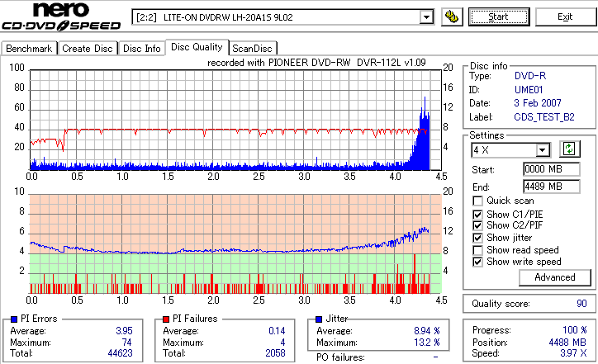The image size is (598, 364).
Task: Open the Advanced settings button
Action: [x=555, y=277]
